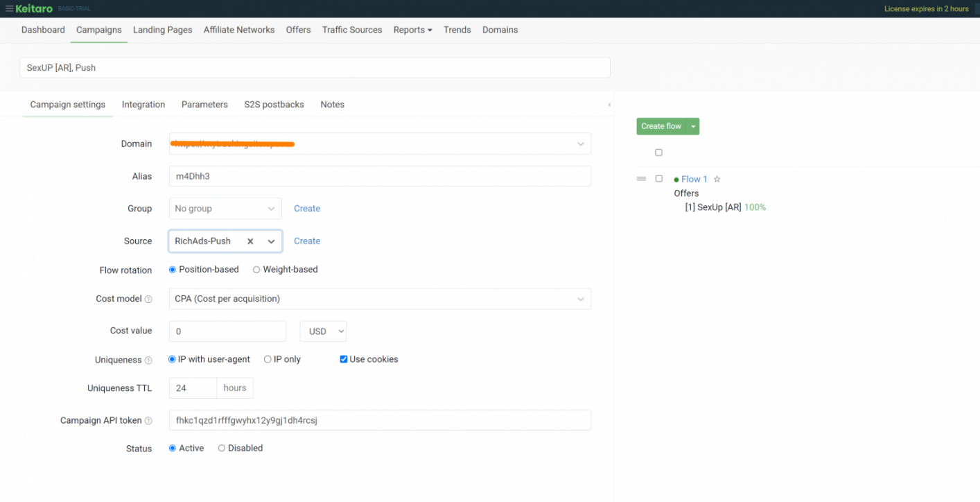Show Uniqueness help tooltip icon
980x502 pixels.
[148, 360]
